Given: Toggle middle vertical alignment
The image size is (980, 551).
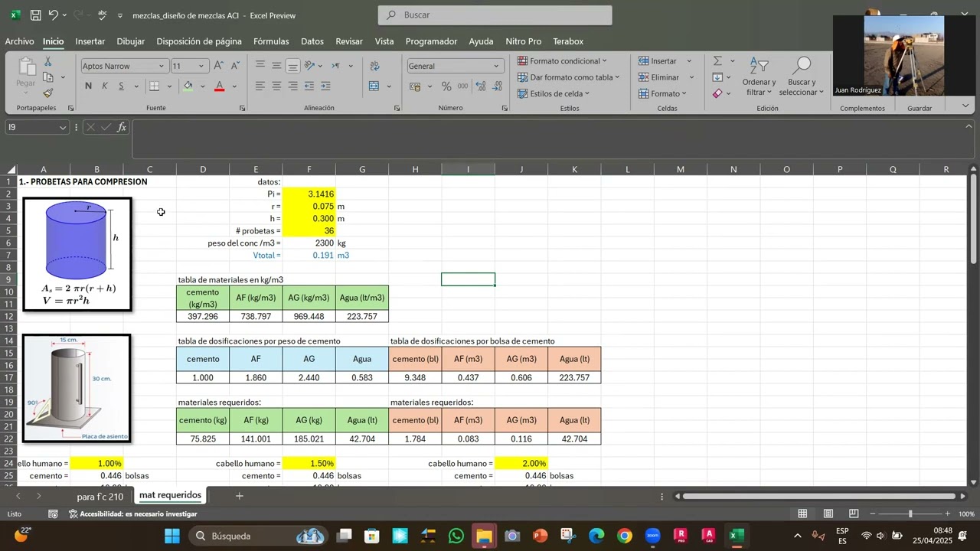Looking at the screenshot, I should click(x=276, y=65).
